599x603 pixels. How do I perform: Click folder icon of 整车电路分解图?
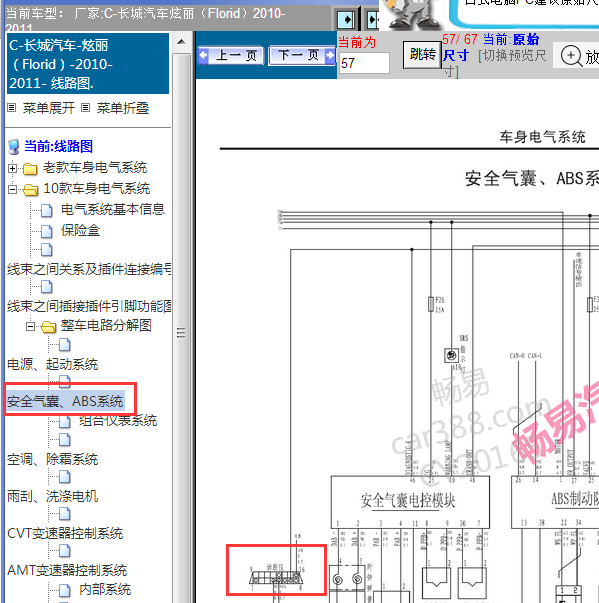pos(48,326)
